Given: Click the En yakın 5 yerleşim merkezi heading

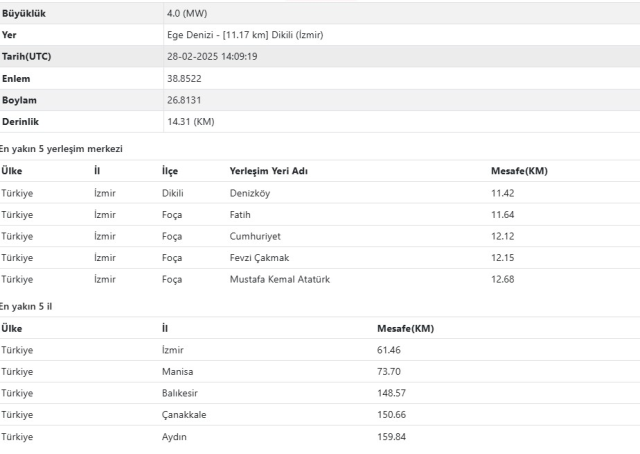Looking at the screenshot, I should coord(61,148).
